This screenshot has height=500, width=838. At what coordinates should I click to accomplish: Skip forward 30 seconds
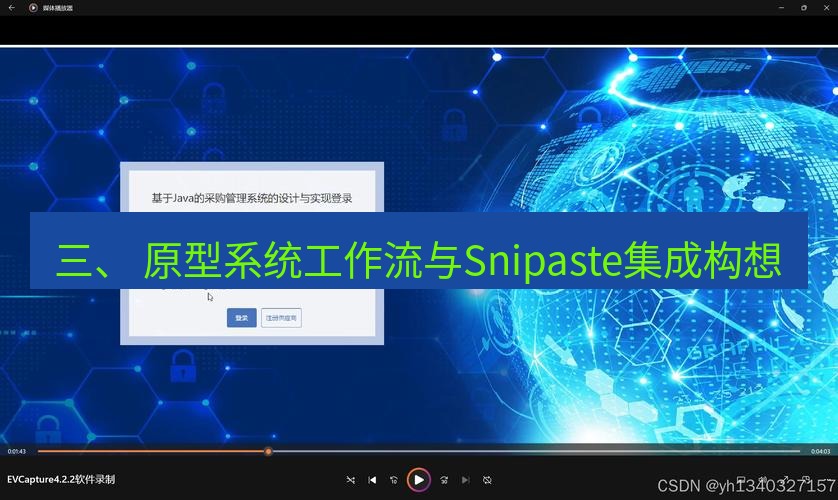click(444, 480)
